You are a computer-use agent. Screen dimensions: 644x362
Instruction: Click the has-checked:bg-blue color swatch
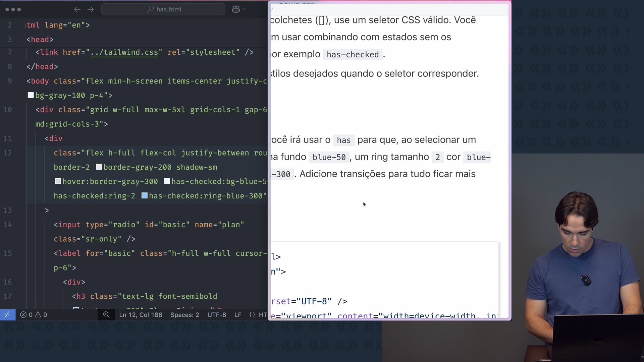(167, 181)
